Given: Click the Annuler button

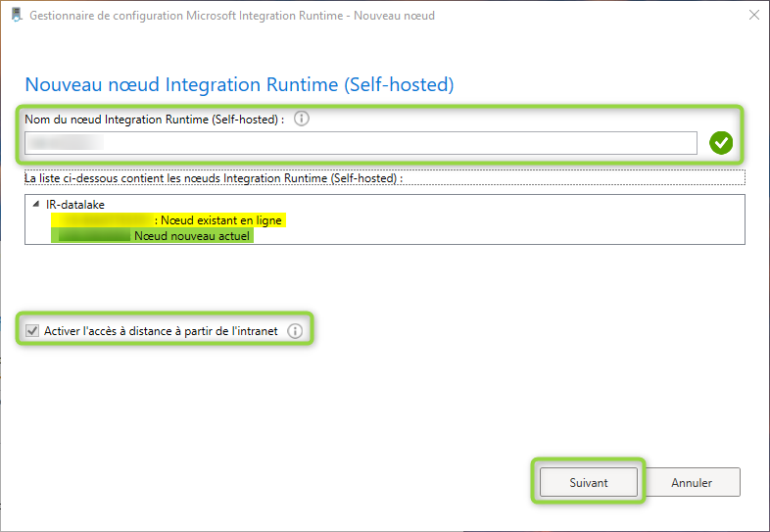Looking at the screenshot, I should pyautogui.click(x=692, y=482).
